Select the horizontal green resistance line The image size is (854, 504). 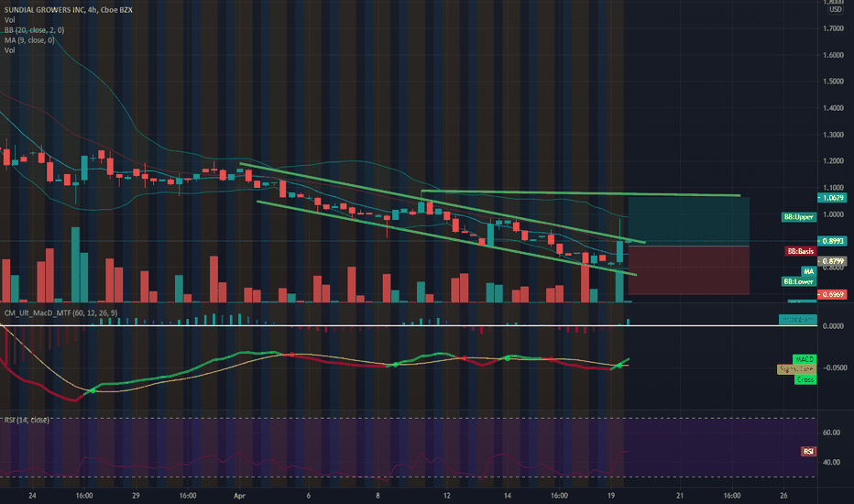click(581, 192)
